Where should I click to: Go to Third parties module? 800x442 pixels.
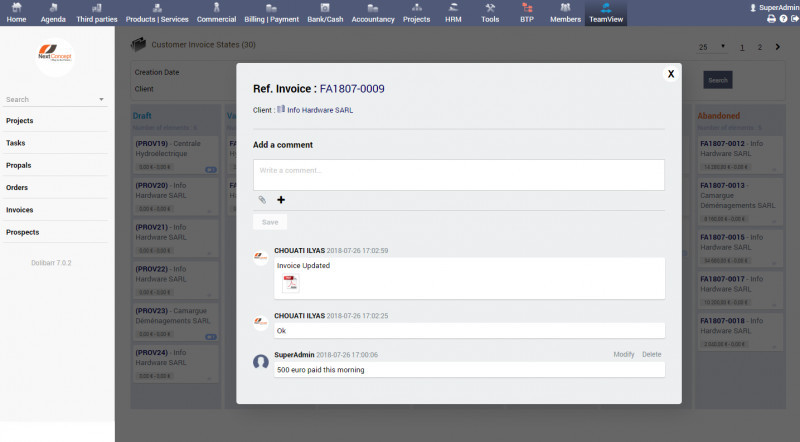pos(97,13)
